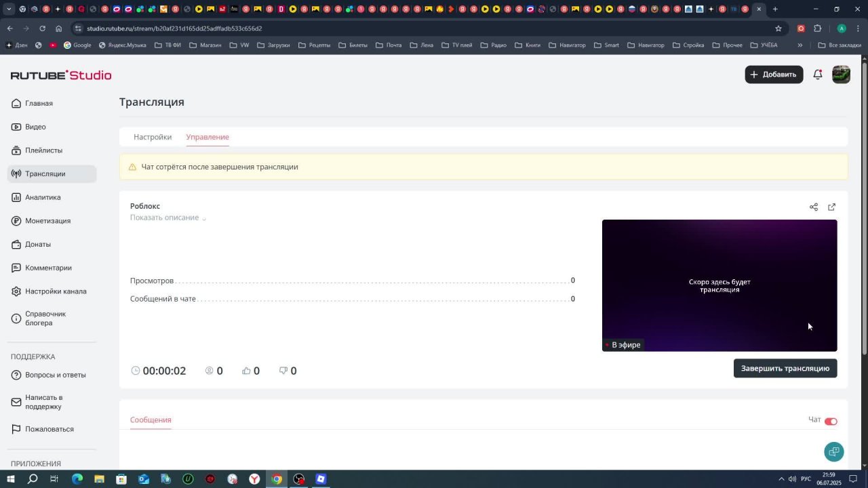Click the address bar URL
The width and height of the screenshot is (868, 488).
click(174, 28)
